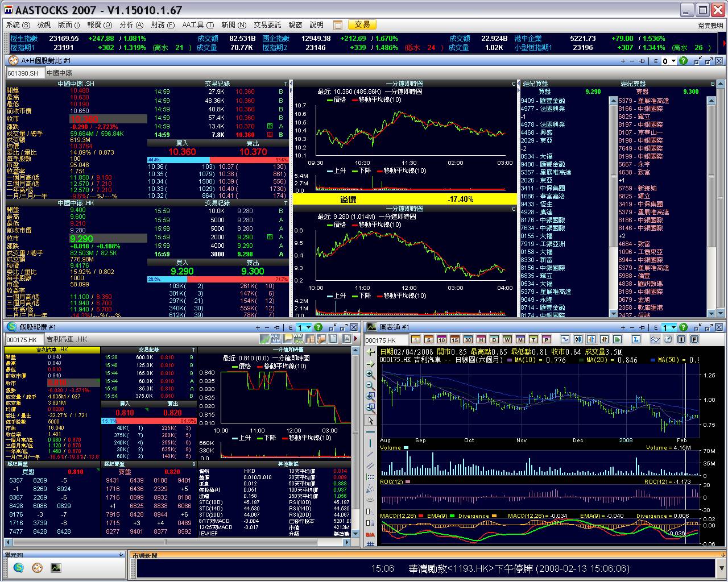Select the line chart type icon
The height and width of the screenshot is (582, 728).
pyautogui.click(x=565, y=339)
